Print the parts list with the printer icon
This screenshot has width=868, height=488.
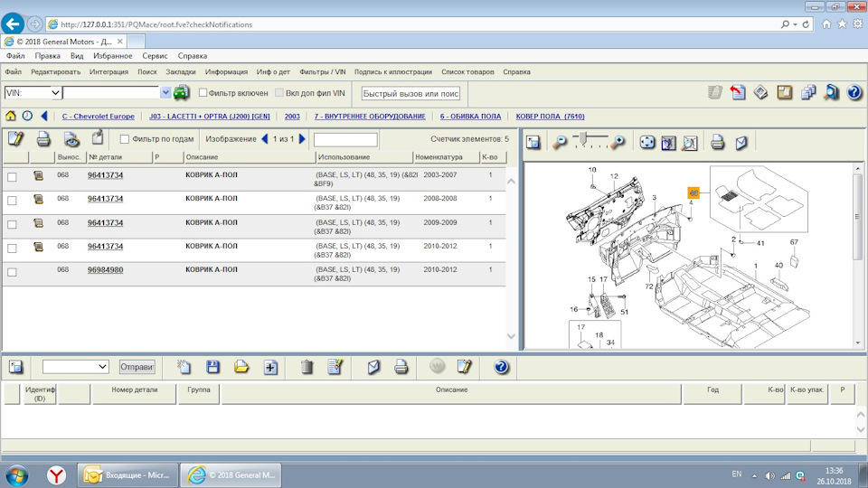43,139
